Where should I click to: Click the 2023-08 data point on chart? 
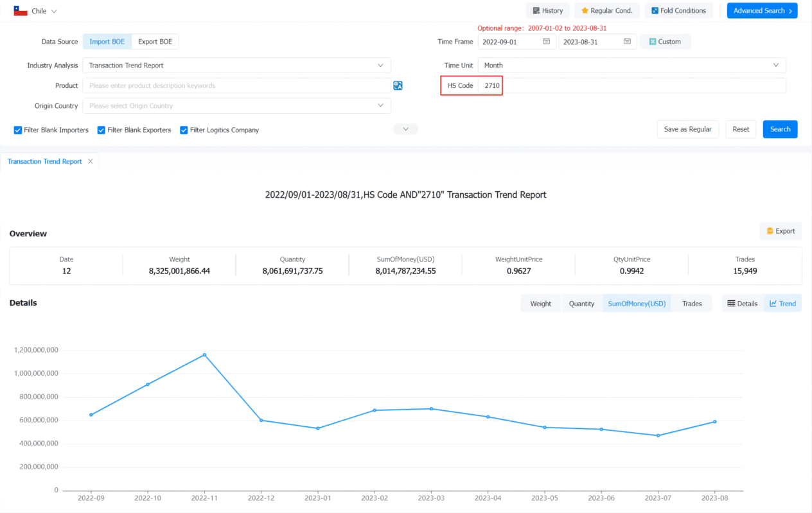(714, 422)
